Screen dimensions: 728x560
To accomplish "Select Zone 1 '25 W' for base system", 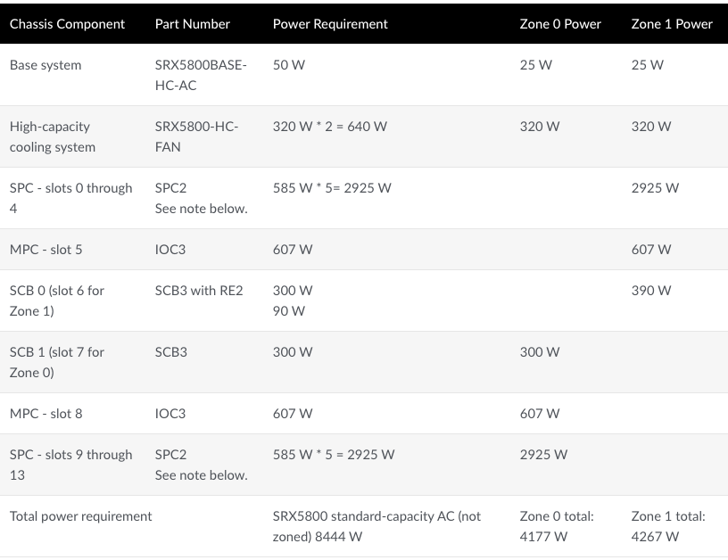I will 648,65.
